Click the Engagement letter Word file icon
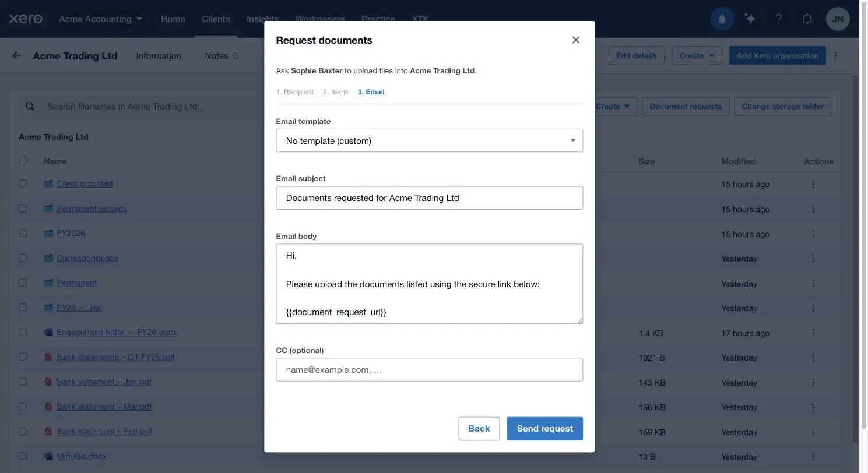868x473 pixels. tap(48, 332)
